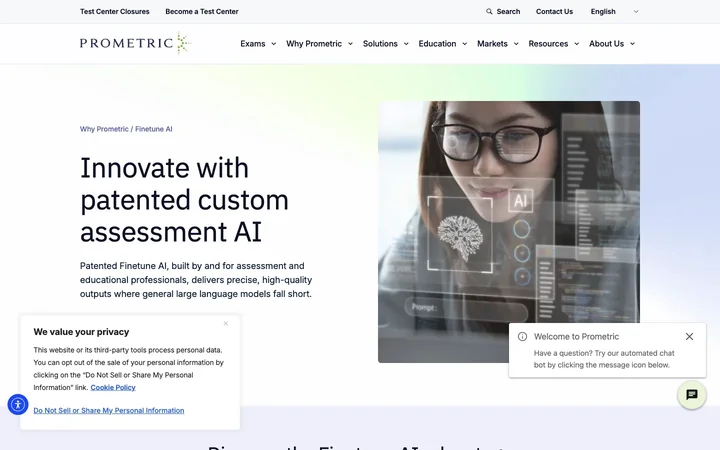Expand the Education dropdown chevron

(x=465, y=44)
